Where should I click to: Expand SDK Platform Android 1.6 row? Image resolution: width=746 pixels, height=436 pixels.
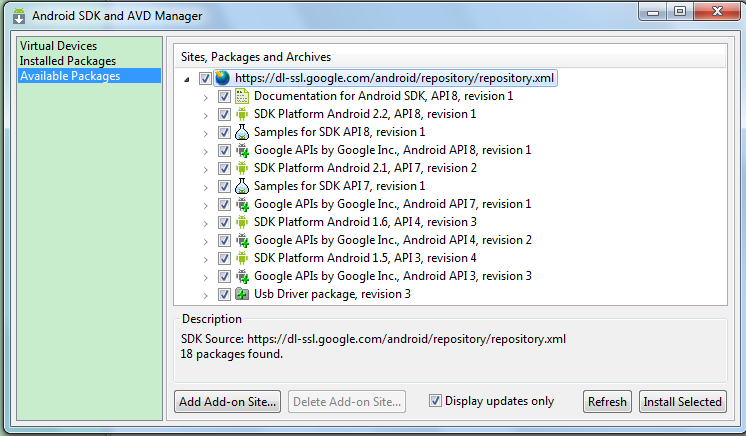click(x=206, y=224)
